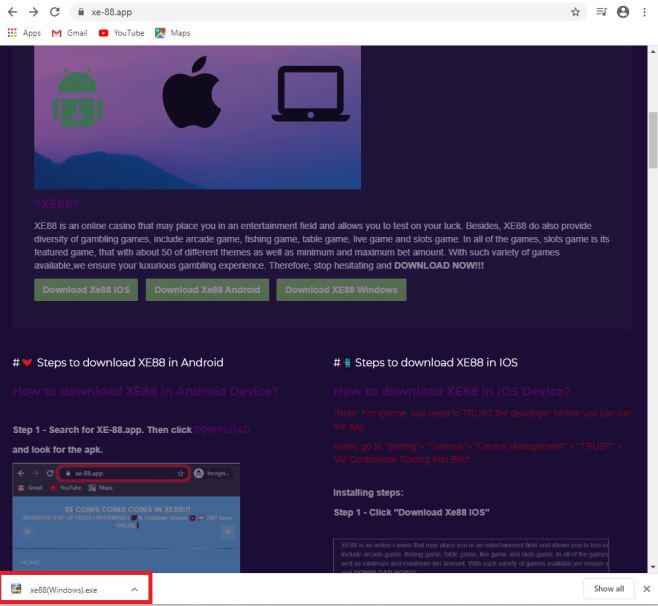658x606 pixels.
Task: Expand options for xe88(Windows).exe download
Action: [135, 590]
